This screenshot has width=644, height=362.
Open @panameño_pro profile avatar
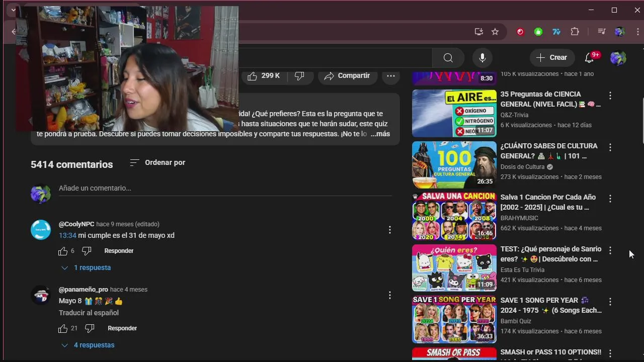point(41,295)
